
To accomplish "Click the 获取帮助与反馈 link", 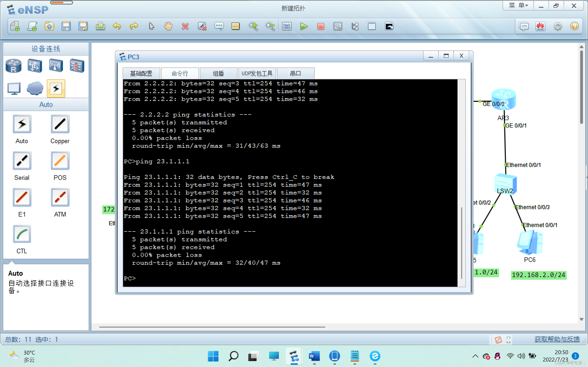I will pyautogui.click(x=557, y=339).
